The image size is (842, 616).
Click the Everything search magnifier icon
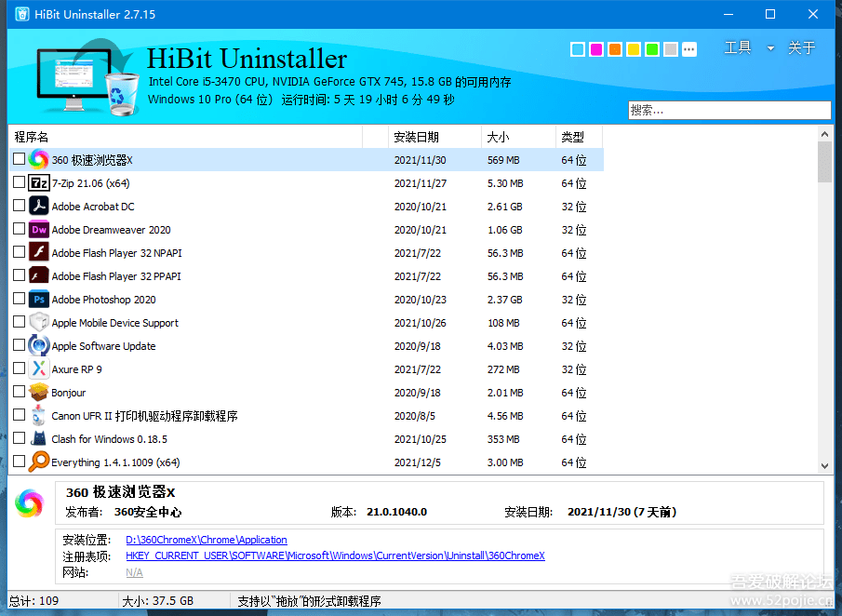38,462
